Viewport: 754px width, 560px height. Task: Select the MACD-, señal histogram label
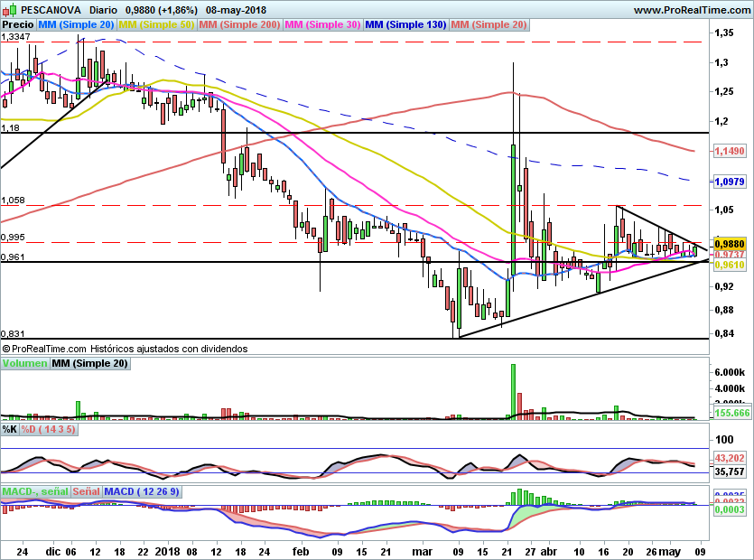pyautogui.click(x=35, y=491)
